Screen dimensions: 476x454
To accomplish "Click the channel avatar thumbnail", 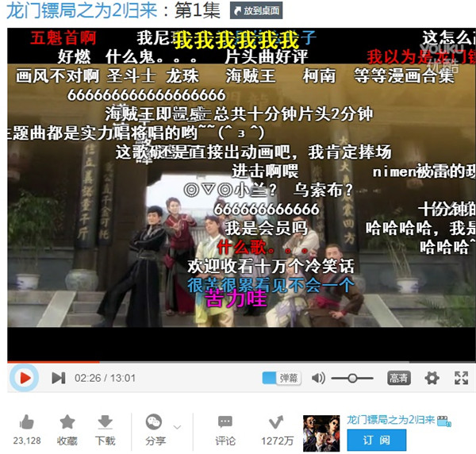I will pyautogui.click(x=321, y=433).
